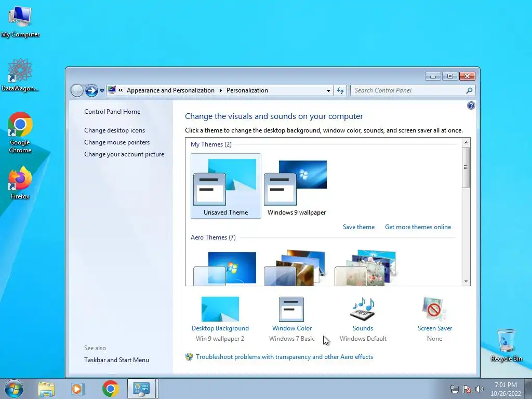
Task: Open the Help question mark button
Action: click(x=471, y=105)
